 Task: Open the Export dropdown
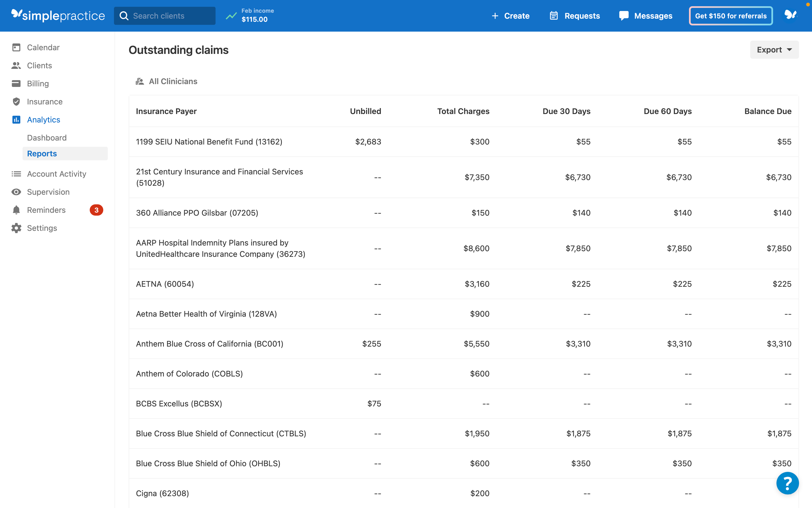pyautogui.click(x=773, y=49)
